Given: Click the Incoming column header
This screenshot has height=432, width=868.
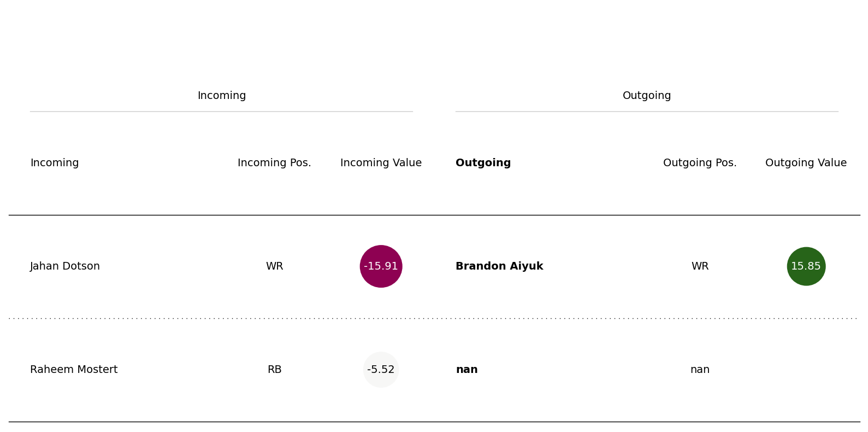Looking at the screenshot, I should (x=55, y=163).
